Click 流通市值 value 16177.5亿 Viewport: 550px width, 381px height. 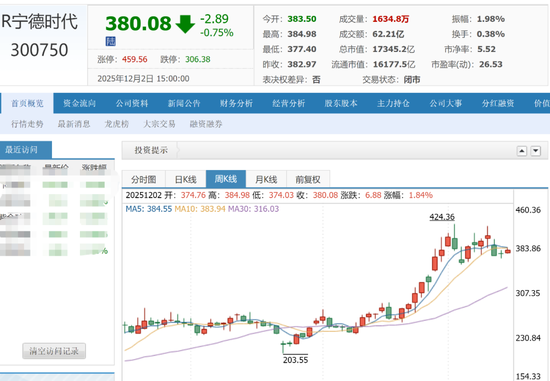pos(394,64)
